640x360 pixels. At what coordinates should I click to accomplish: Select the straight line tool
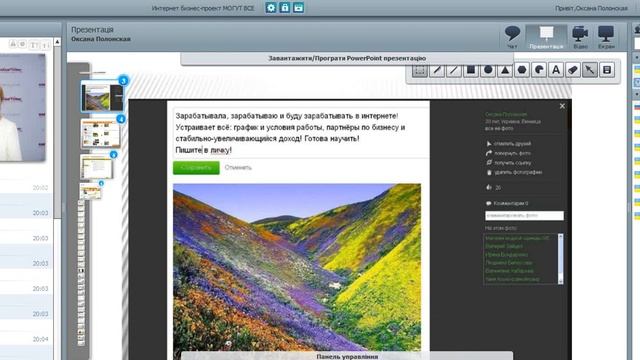click(454, 70)
